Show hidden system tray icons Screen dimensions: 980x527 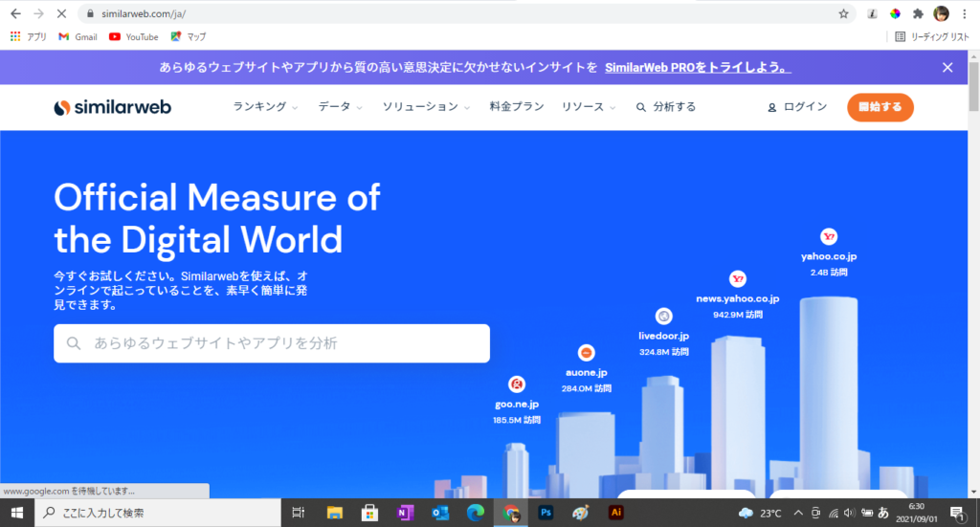[798, 513]
